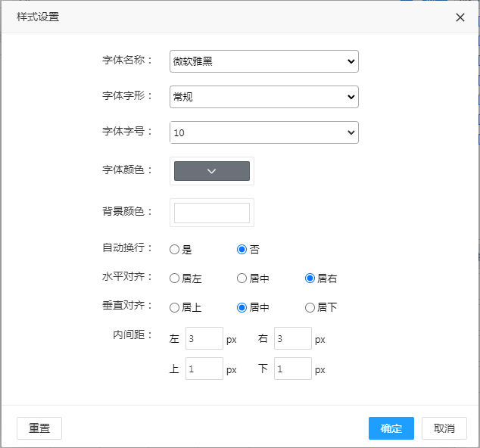This screenshot has height=448, width=480.
Task: Click the right padding 右 input field
Action: [292, 339]
